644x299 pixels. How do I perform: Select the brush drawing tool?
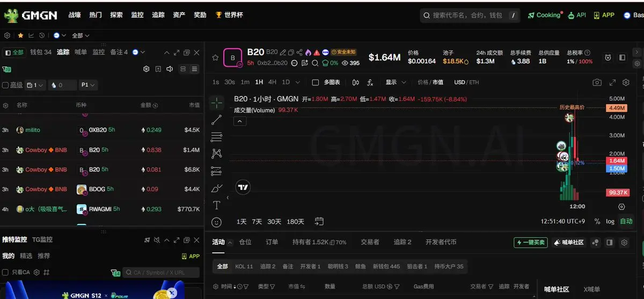(x=217, y=188)
